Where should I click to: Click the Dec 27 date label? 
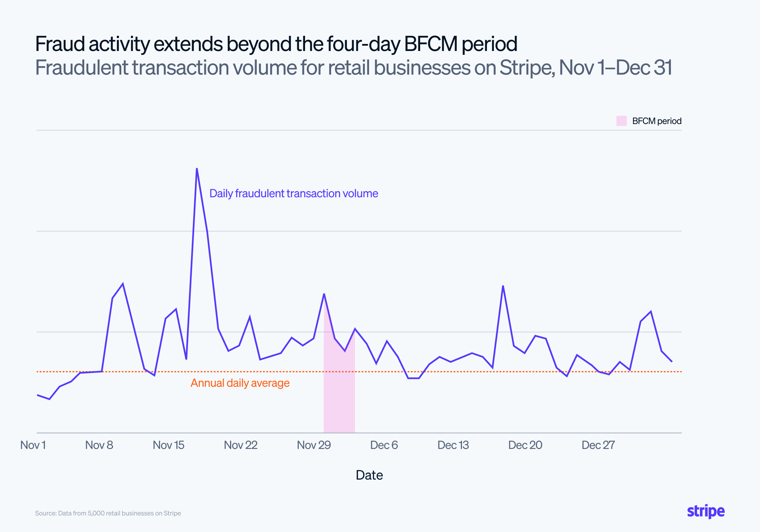598,445
